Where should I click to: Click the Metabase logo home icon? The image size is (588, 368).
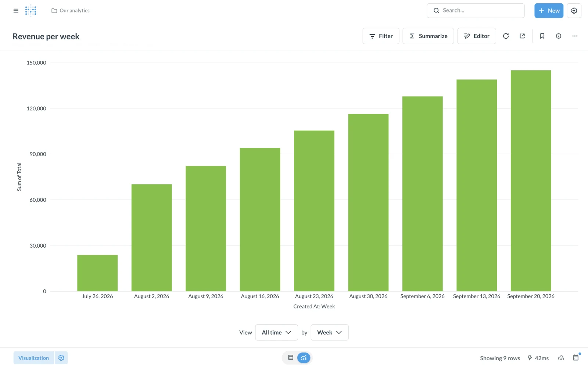click(31, 11)
